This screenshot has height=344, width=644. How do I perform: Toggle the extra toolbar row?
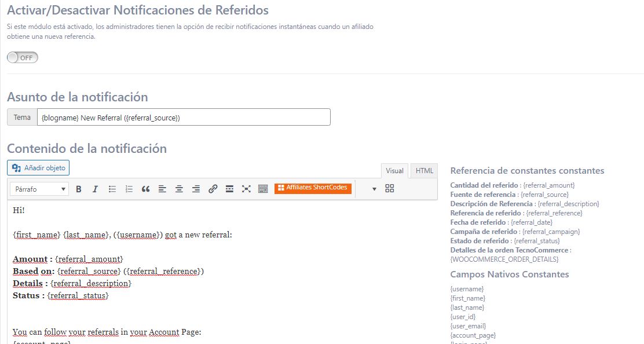point(263,189)
